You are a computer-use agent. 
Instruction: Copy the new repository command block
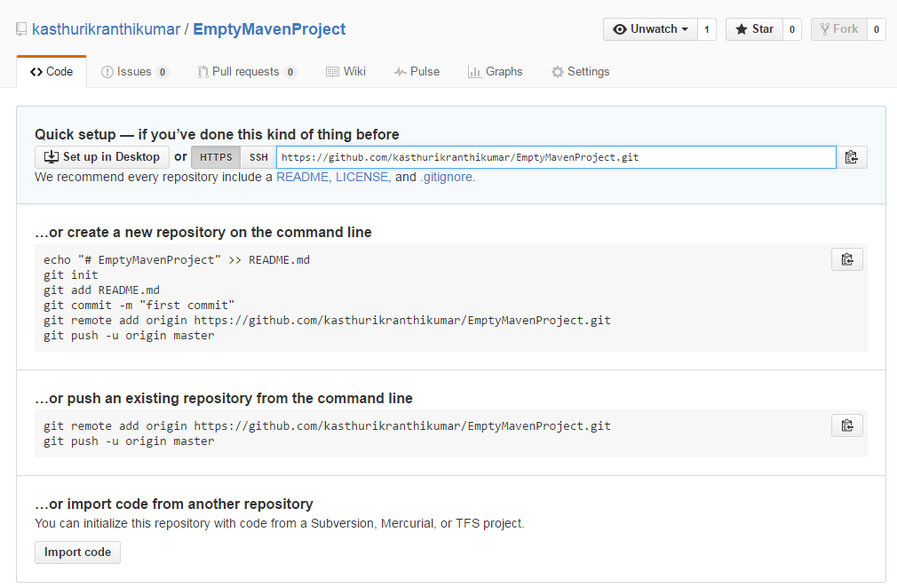[846, 259]
